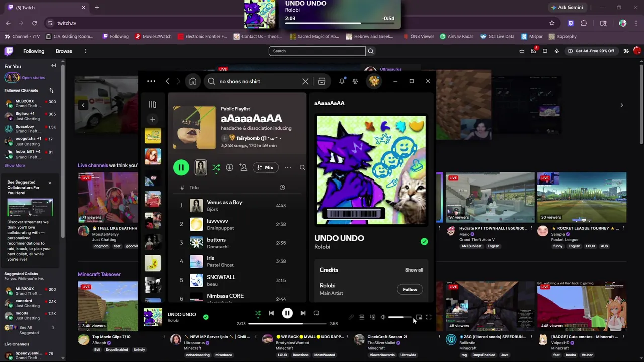This screenshot has height=362, width=644.
Task: Skip to the previous track
Action: (271, 313)
